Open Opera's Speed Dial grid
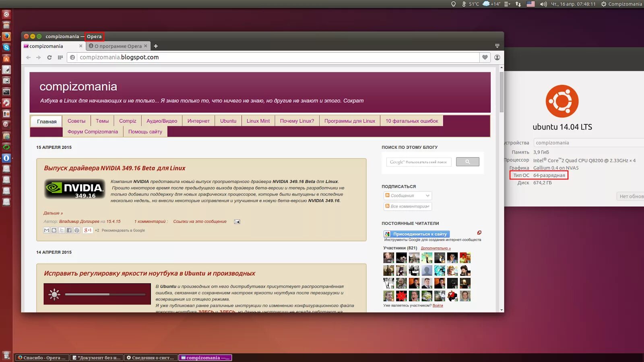The height and width of the screenshot is (362, 644). 60,58
